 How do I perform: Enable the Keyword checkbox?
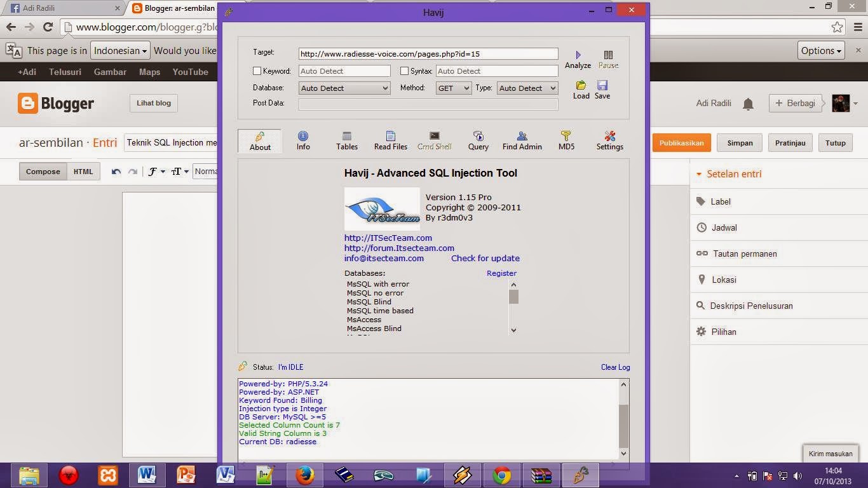click(257, 71)
